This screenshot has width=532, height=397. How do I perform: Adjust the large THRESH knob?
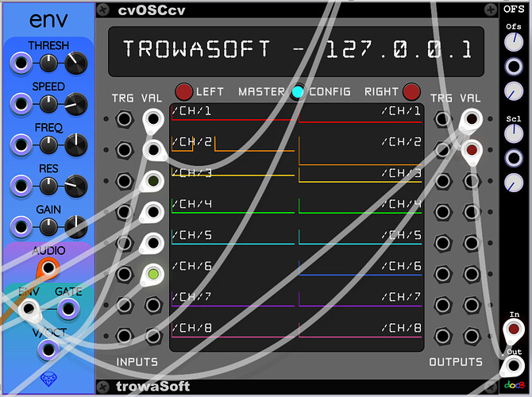point(76,63)
